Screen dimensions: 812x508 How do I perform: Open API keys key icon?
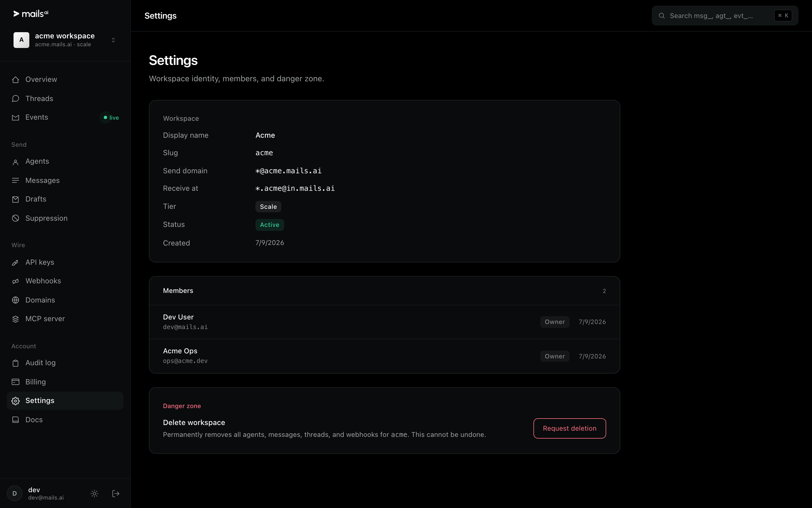tap(16, 262)
